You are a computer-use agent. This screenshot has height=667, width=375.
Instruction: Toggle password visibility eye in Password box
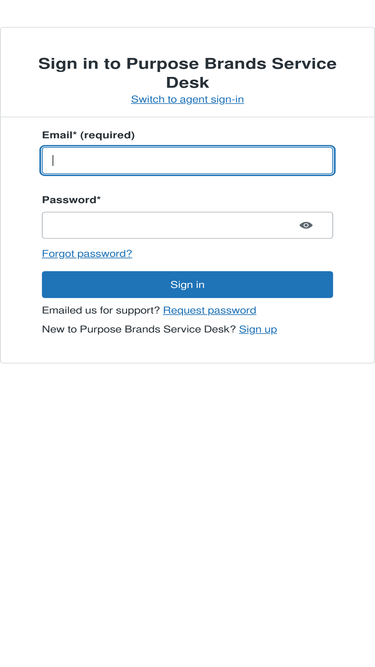pos(306,225)
